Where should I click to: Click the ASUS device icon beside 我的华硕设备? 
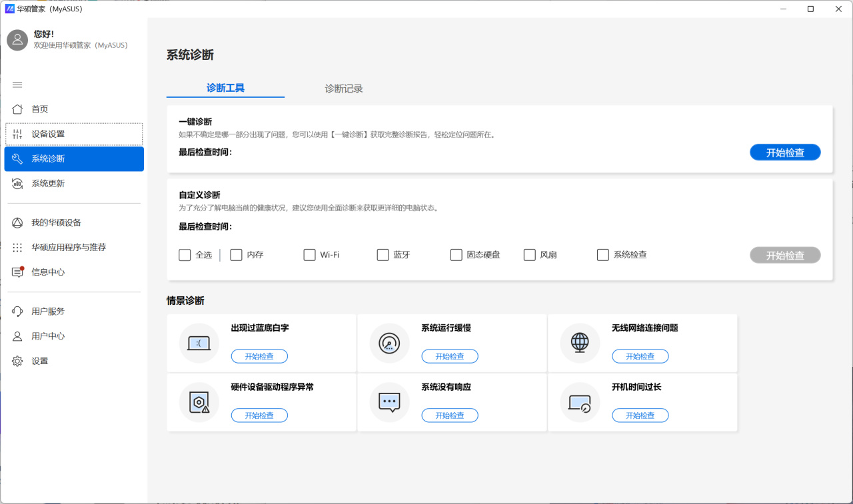[x=17, y=222]
